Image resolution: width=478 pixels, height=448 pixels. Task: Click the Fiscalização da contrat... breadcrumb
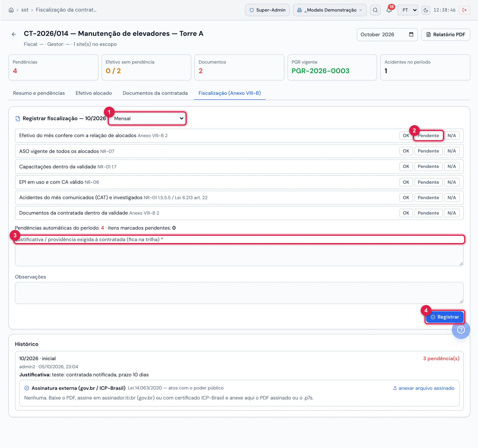point(66,10)
